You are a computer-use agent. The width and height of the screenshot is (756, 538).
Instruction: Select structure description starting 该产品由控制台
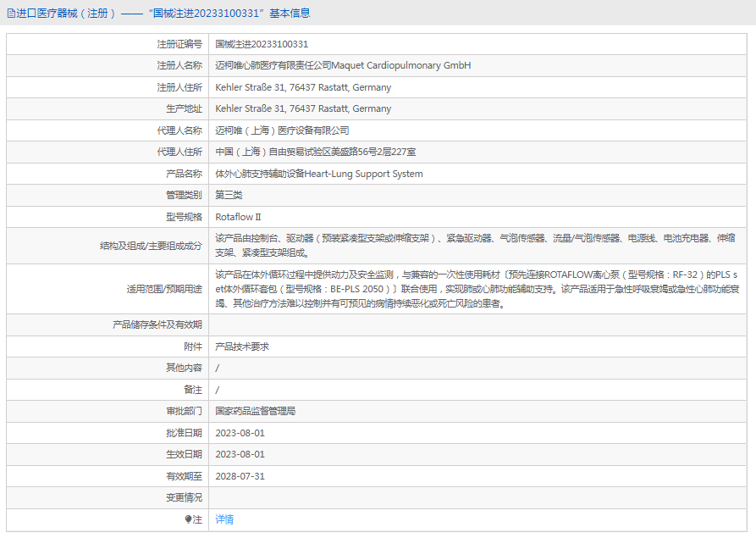click(476, 245)
